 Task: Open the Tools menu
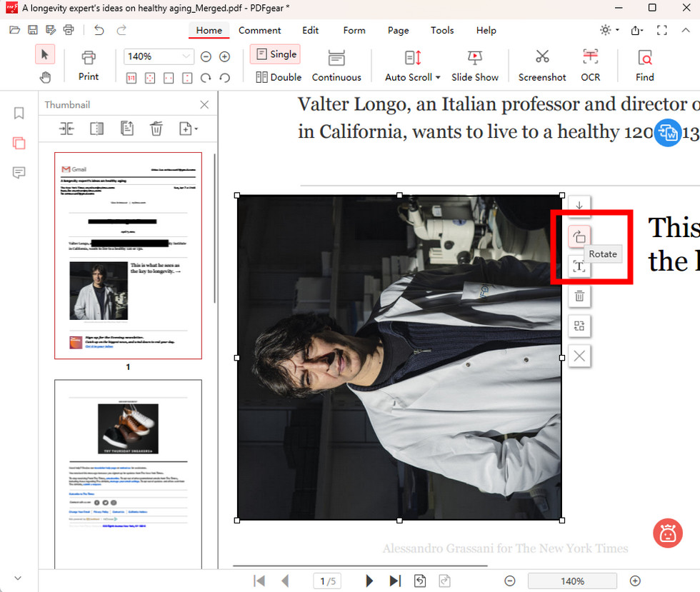[441, 30]
